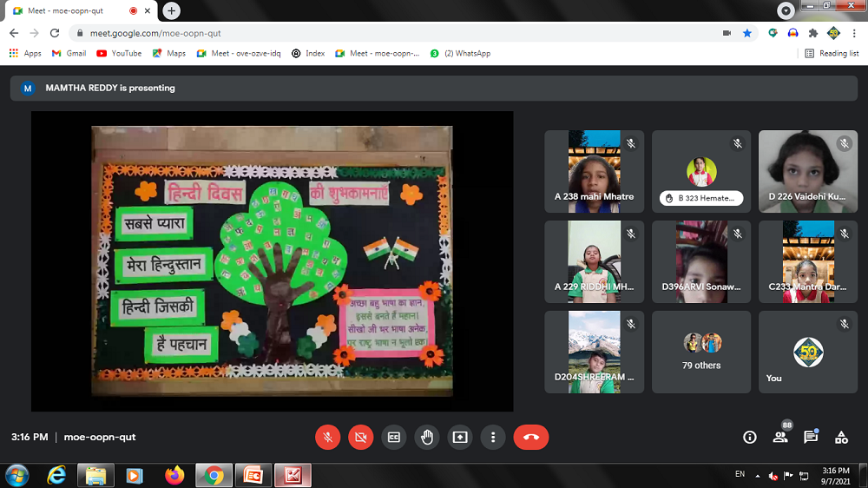Open the Chrome extensions puzzle icon
The height and width of the screenshot is (488, 868).
click(x=813, y=33)
